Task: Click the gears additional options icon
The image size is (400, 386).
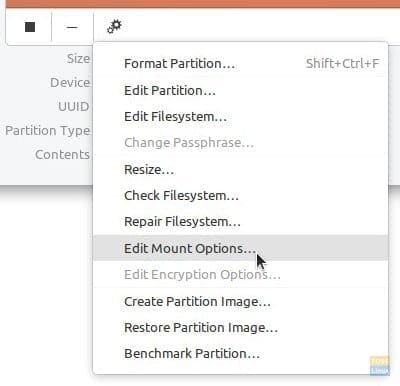Action: click(114, 26)
